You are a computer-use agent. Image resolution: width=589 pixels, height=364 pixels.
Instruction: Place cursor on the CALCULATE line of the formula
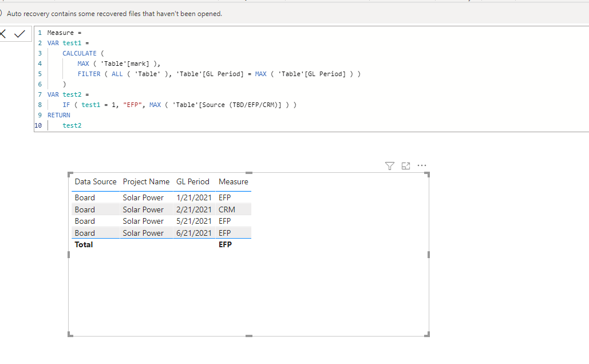point(83,53)
